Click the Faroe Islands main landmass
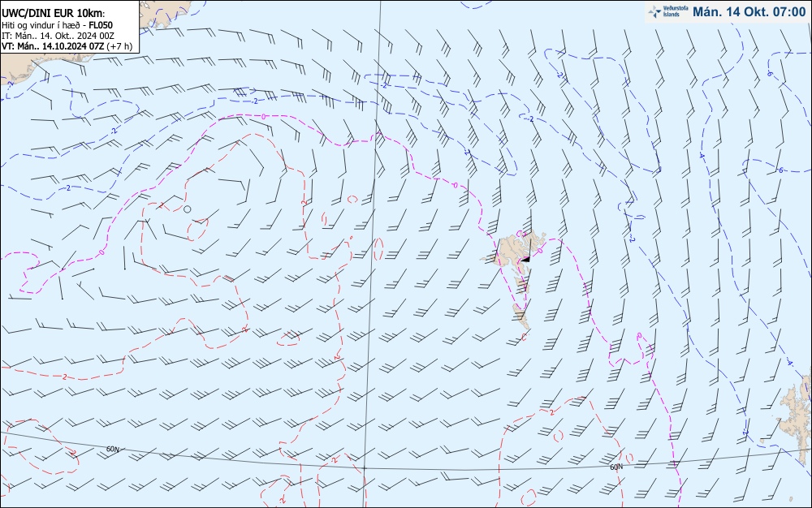This screenshot has height=508, width=812. (x=511, y=253)
